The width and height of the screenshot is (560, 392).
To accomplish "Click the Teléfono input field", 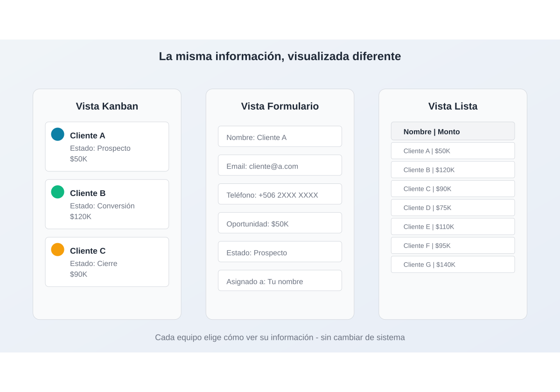I will (280, 194).
